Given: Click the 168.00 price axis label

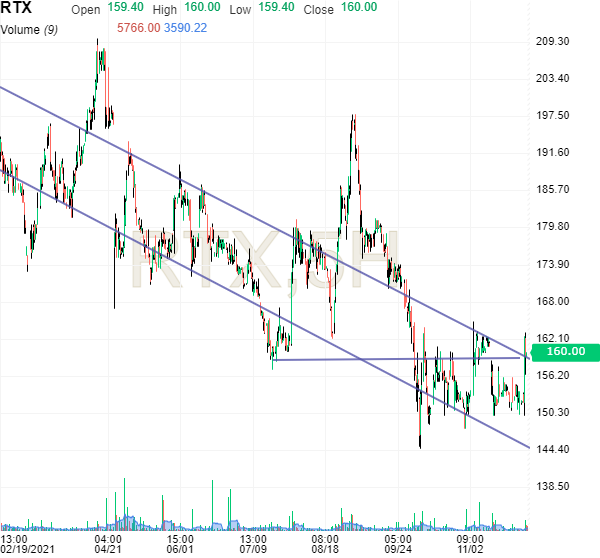Looking at the screenshot, I should point(553,301).
